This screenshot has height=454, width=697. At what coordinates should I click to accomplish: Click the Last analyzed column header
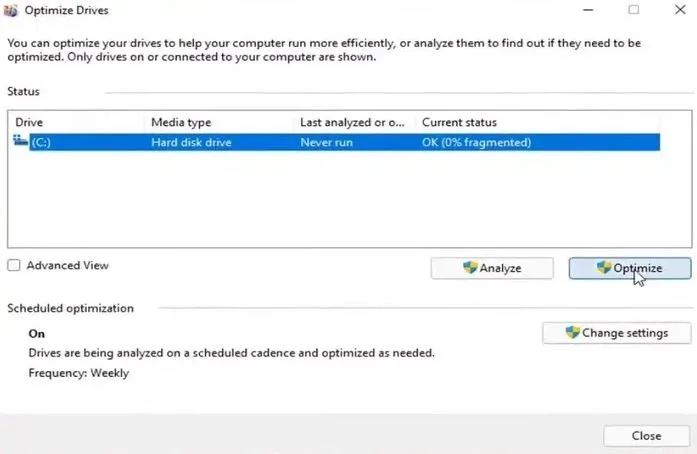tap(354, 122)
